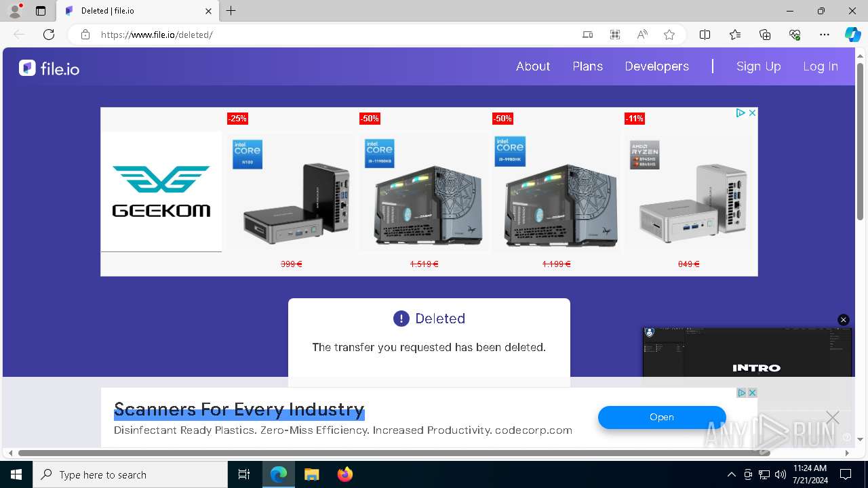Open the Developers page

point(656,66)
